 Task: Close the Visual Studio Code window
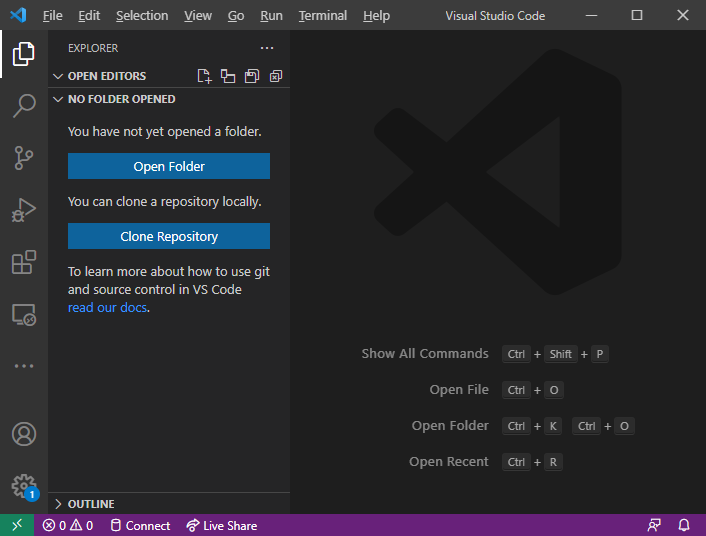[683, 15]
